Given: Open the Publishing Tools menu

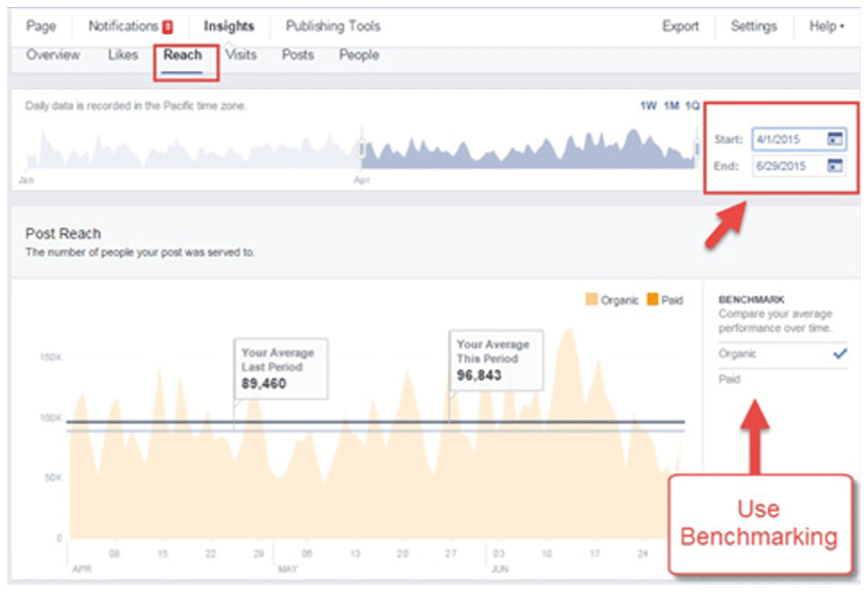Looking at the screenshot, I should click(x=333, y=27).
